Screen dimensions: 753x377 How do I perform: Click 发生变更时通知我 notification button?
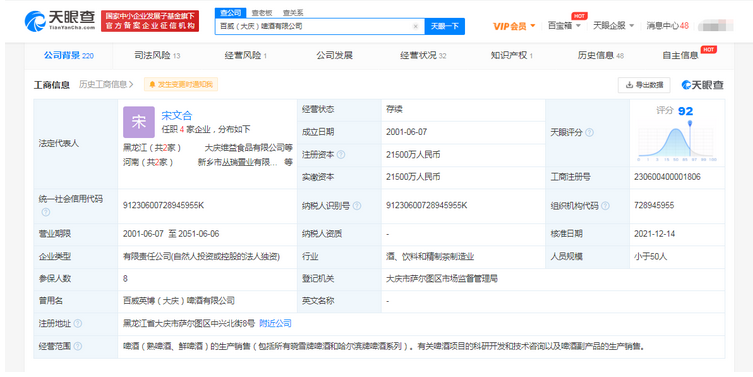tap(181, 85)
